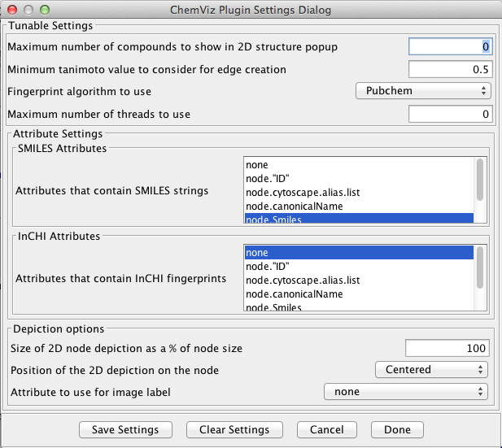502x448 pixels.
Task: Choose node.canonicalName in InCHI attributes list
Action: pyautogui.click(x=358, y=294)
